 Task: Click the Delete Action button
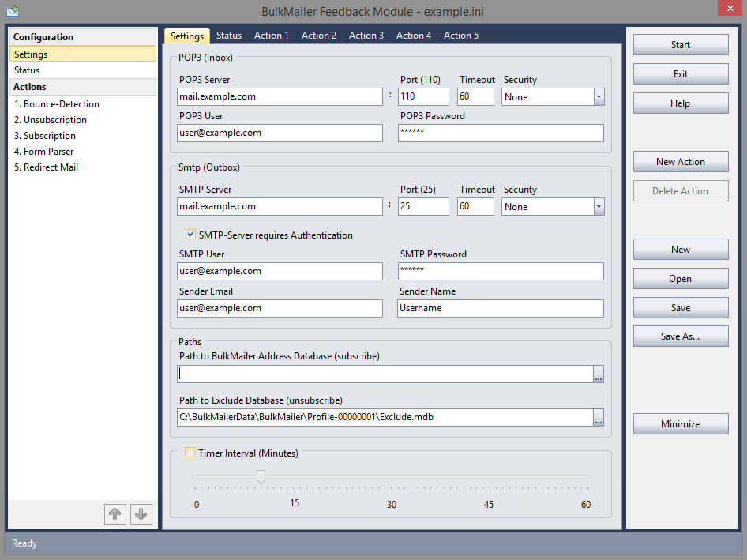click(x=681, y=190)
